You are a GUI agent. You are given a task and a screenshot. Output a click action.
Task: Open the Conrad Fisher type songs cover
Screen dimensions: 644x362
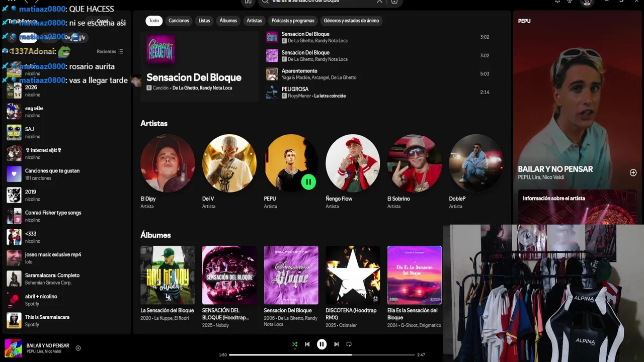pyautogui.click(x=14, y=216)
